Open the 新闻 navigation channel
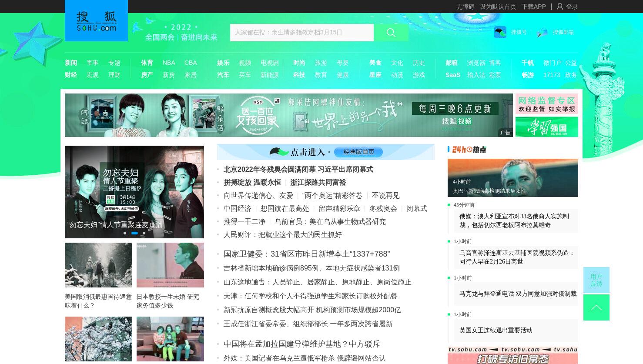Viewport: 643px width, 364px height. tap(71, 63)
